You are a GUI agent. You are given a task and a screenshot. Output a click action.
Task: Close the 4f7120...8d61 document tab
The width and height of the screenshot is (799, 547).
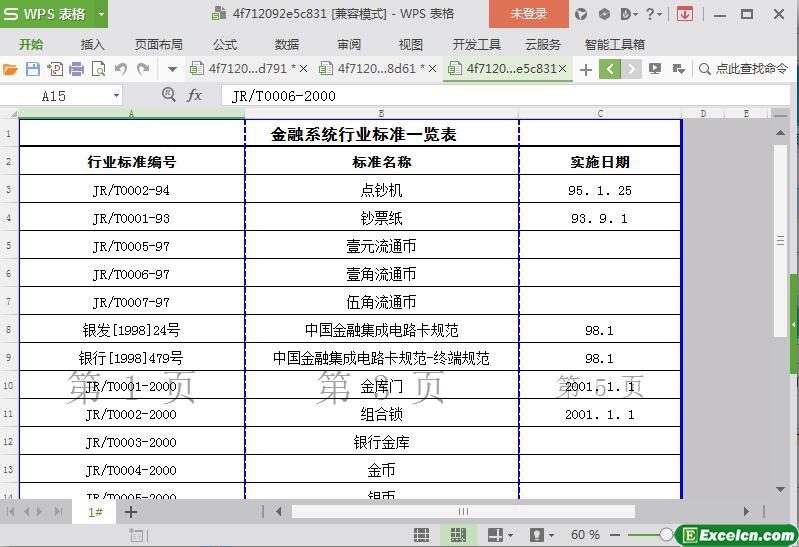pos(432,68)
